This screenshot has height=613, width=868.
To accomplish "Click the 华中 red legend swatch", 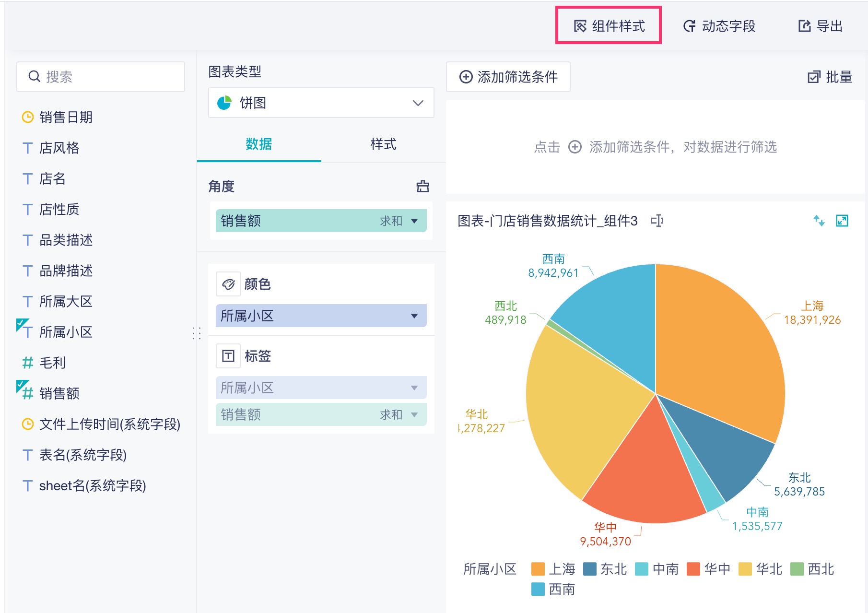I will (x=693, y=569).
